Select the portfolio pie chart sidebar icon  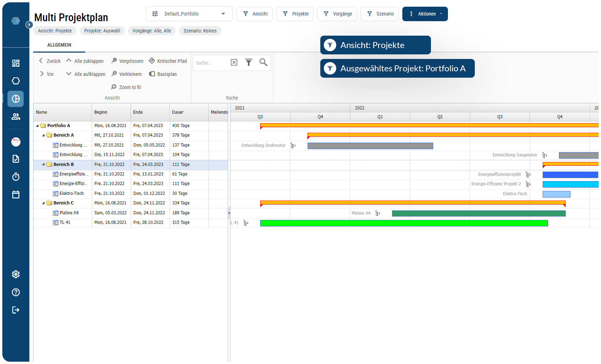(16, 99)
